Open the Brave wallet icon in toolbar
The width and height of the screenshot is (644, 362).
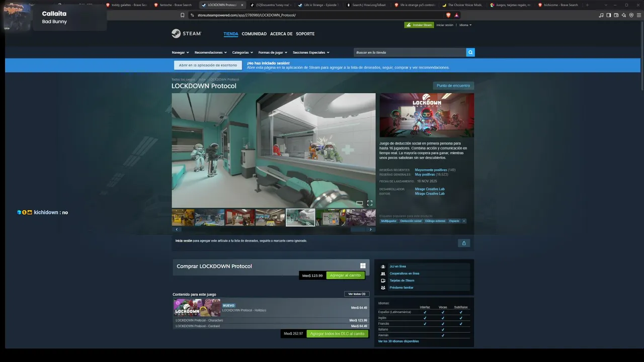pyautogui.click(x=616, y=15)
